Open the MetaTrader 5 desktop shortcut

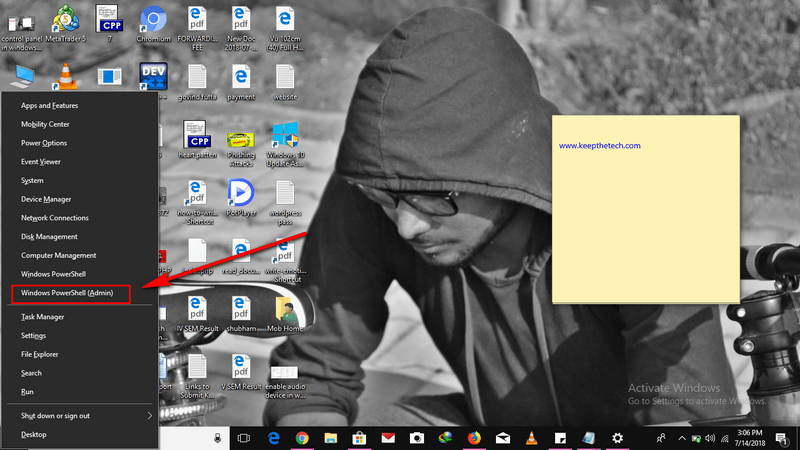click(66, 24)
